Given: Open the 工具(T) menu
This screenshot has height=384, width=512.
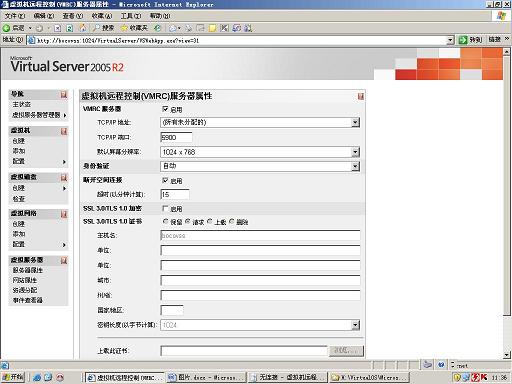Looking at the screenshot, I should point(131,16).
